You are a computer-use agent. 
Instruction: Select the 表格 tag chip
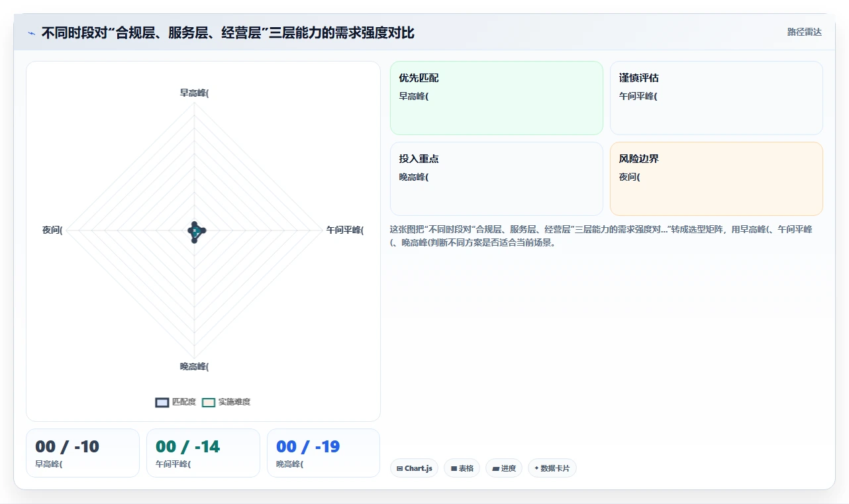point(462,468)
